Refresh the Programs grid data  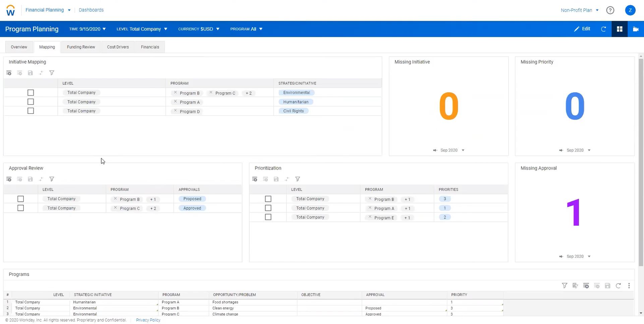coord(618,285)
